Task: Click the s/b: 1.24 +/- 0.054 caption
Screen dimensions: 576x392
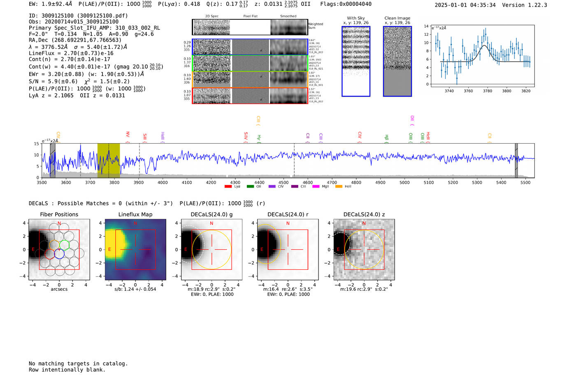Action: tap(135, 289)
